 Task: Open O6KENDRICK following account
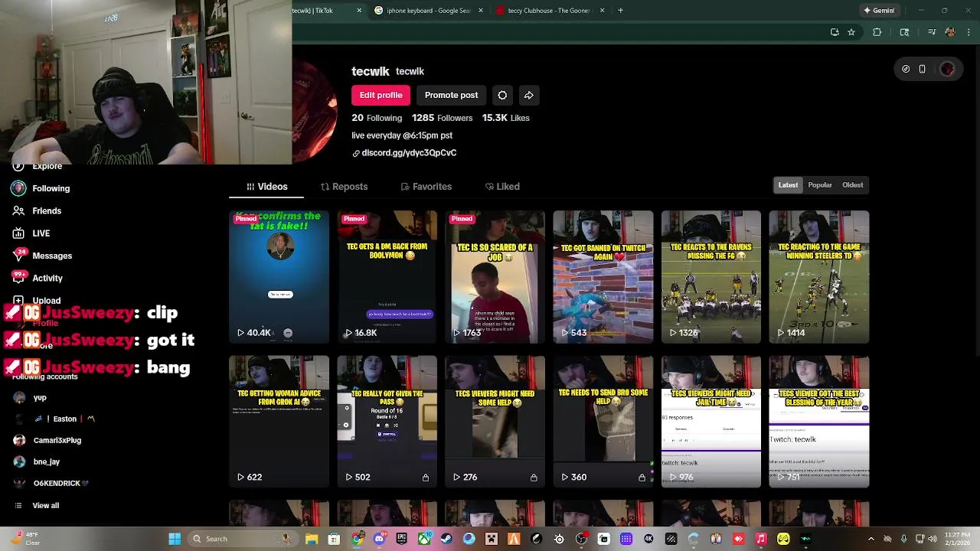[51, 484]
